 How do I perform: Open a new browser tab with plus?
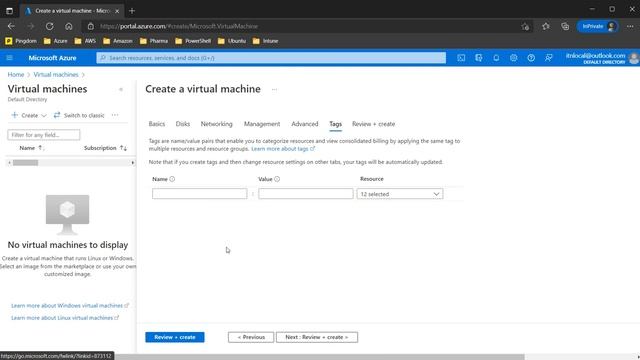pyautogui.click(x=132, y=11)
